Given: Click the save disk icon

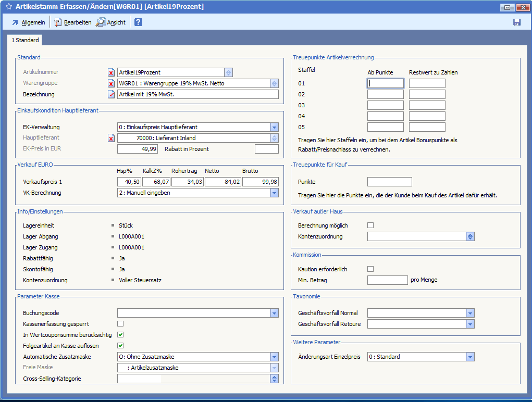Looking at the screenshot, I should (x=517, y=22).
